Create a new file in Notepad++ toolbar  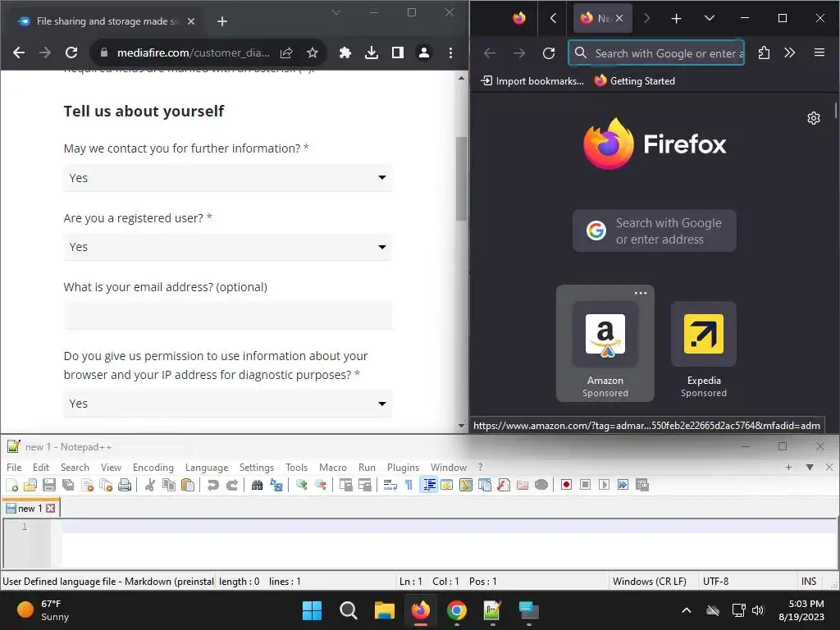(x=11, y=485)
